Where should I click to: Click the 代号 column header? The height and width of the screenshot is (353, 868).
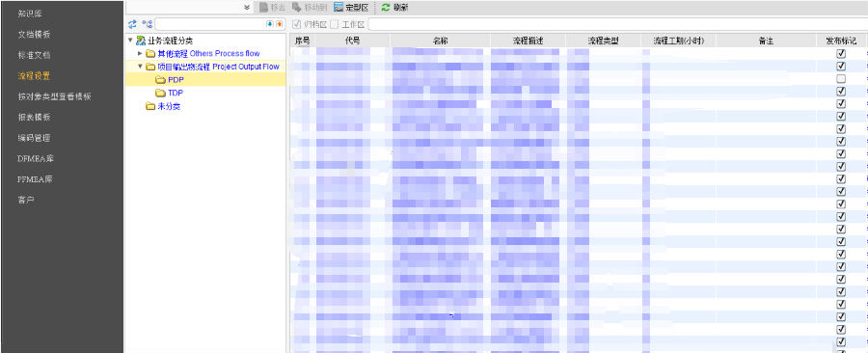pyautogui.click(x=353, y=41)
